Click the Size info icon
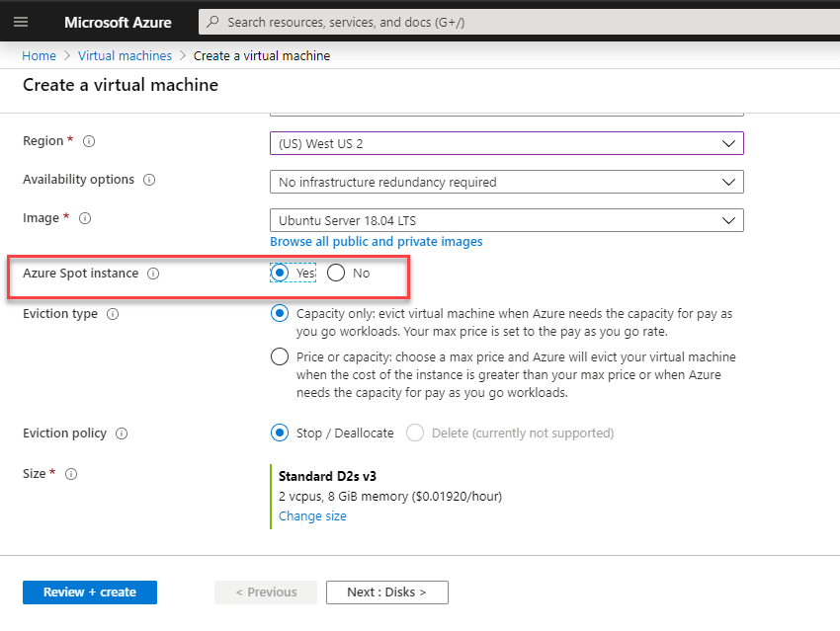 (71, 474)
